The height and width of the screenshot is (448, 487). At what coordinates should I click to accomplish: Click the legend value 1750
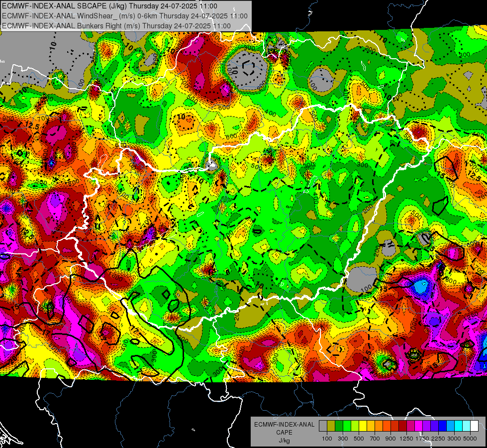(422, 439)
